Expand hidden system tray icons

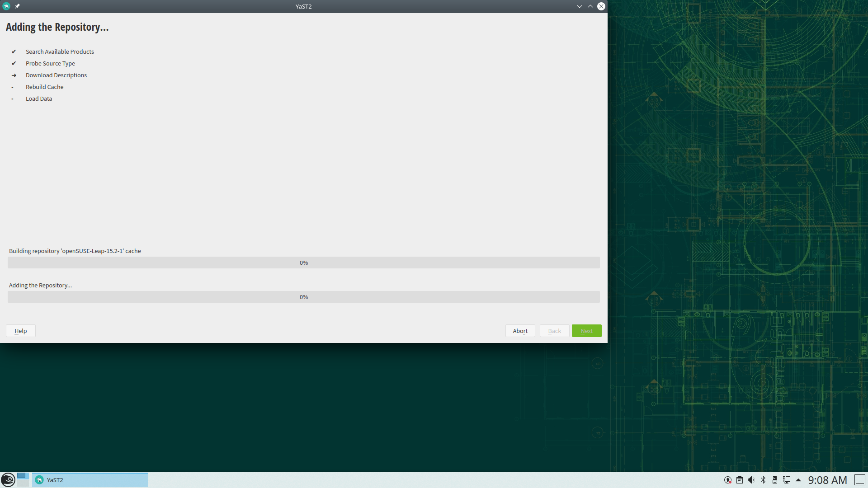[798, 480]
